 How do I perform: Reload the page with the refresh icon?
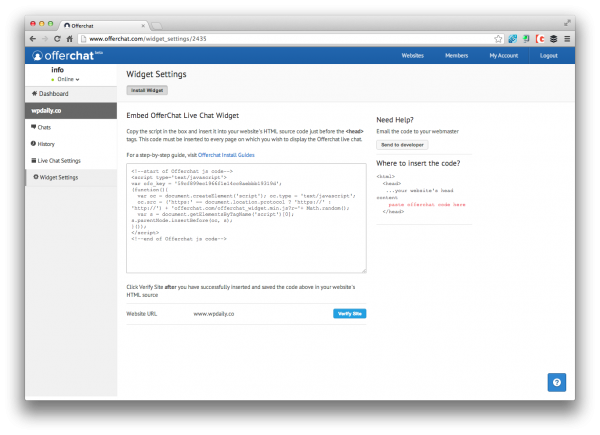(x=57, y=39)
